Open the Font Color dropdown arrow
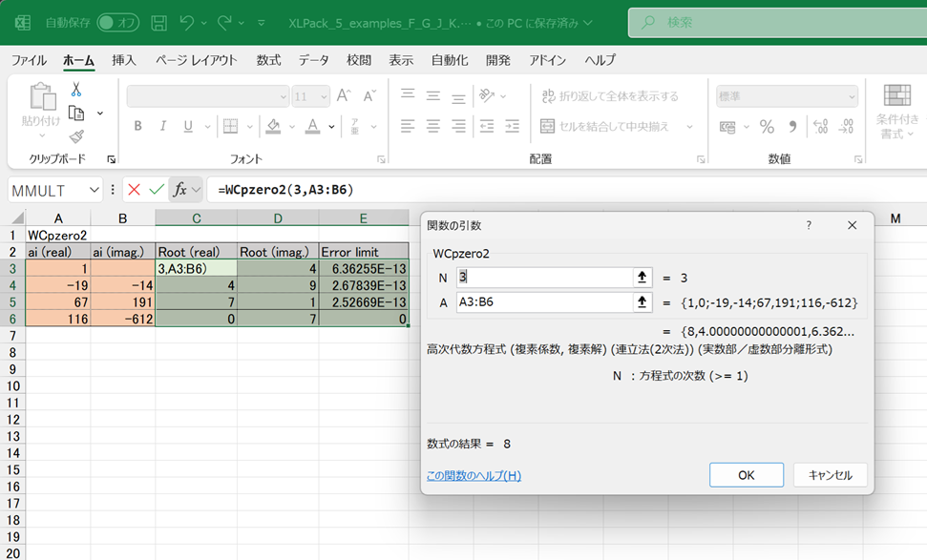This screenshot has width=927, height=560. point(331,127)
